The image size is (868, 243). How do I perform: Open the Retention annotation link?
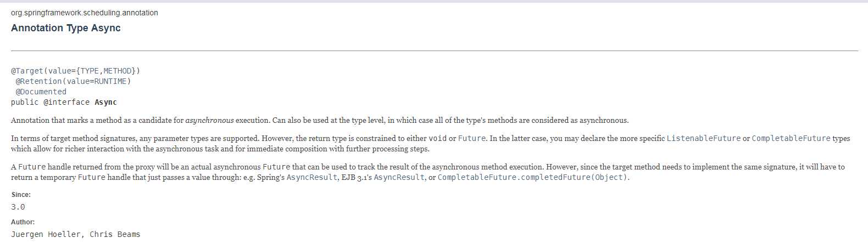[x=38, y=81]
